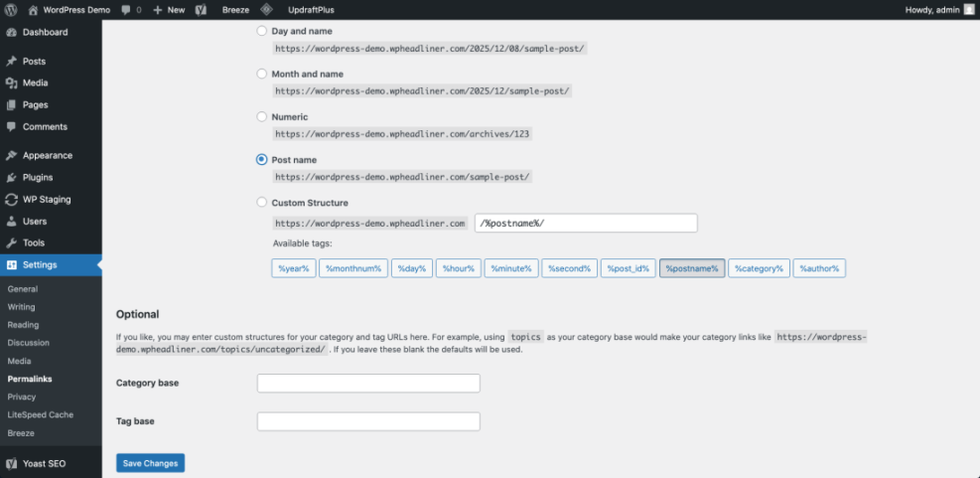Insert the %minute% tag
This screenshot has width=980, height=478.
(511, 268)
